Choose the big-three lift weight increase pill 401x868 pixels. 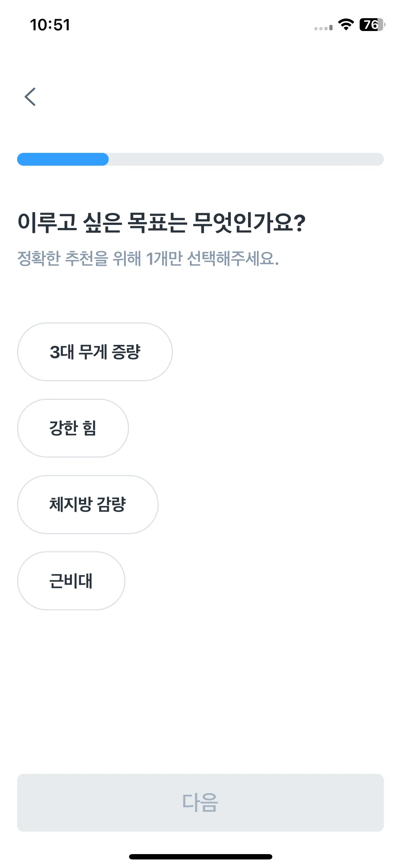point(95,352)
